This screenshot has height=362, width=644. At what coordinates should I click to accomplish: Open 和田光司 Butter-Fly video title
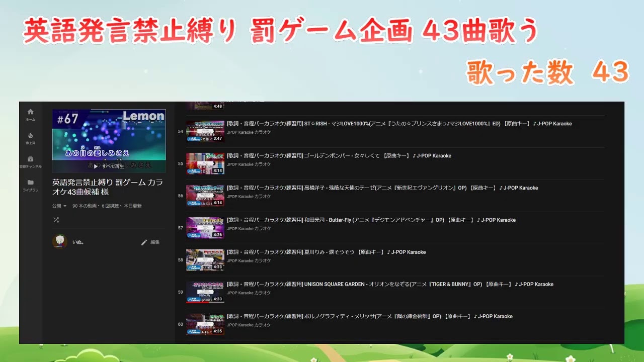pyautogui.click(x=371, y=220)
